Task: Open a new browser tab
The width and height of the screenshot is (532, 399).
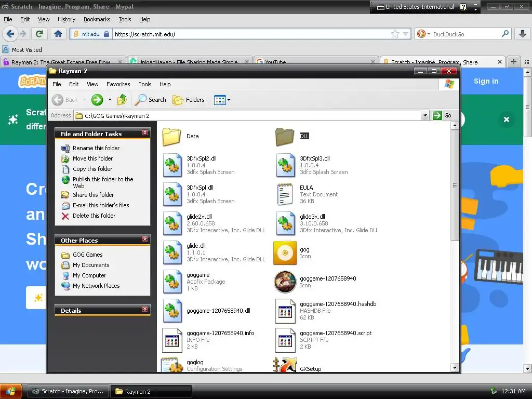Action: pyautogui.click(x=514, y=62)
